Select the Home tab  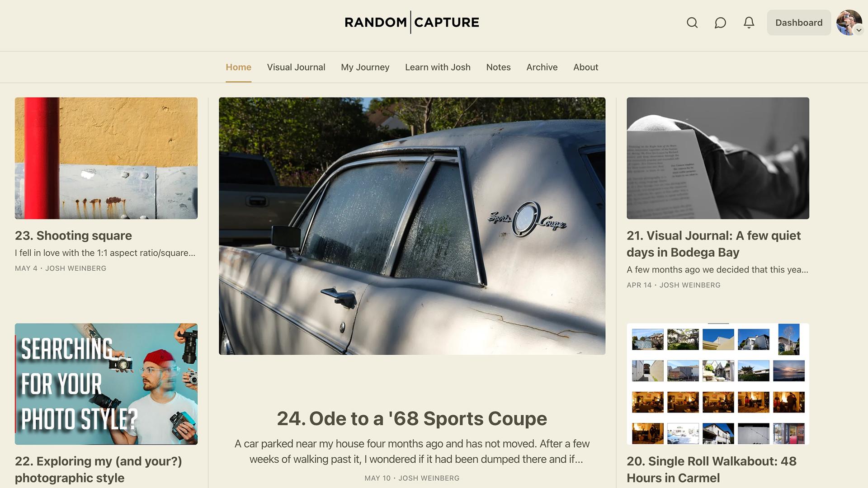(238, 67)
